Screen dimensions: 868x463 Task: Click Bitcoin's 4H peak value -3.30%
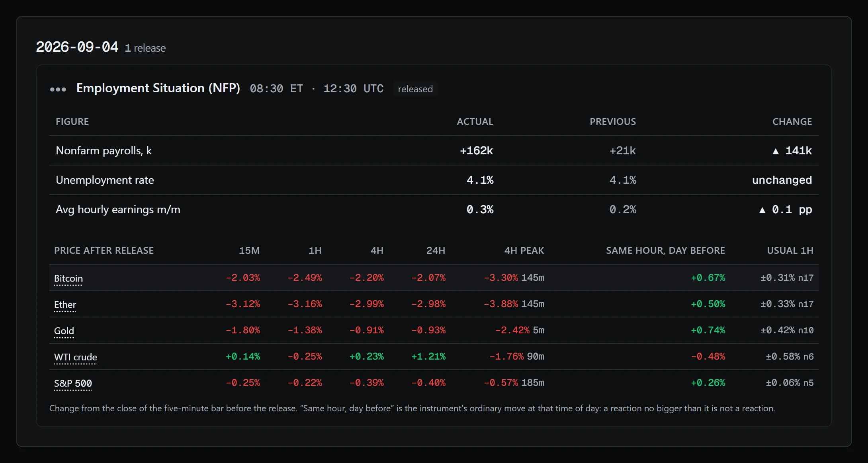(501, 278)
